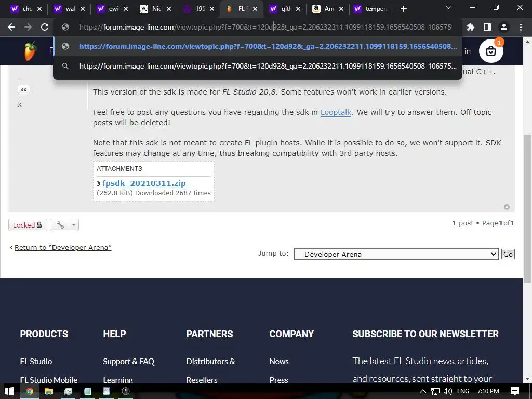Open the Chrome three-dot menu
This screenshot has width=532, height=399.
tap(521, 27)
